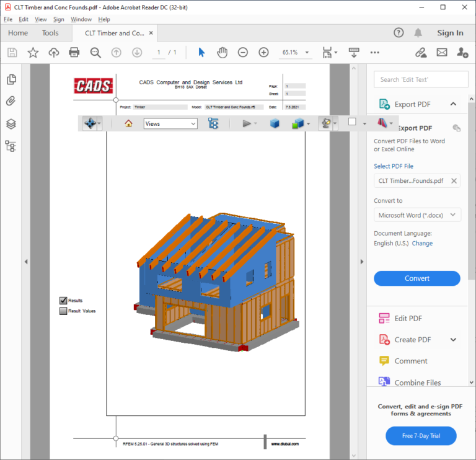Select the hand pan tool
This screenshot has width=476, height=460.
(222, 53)
